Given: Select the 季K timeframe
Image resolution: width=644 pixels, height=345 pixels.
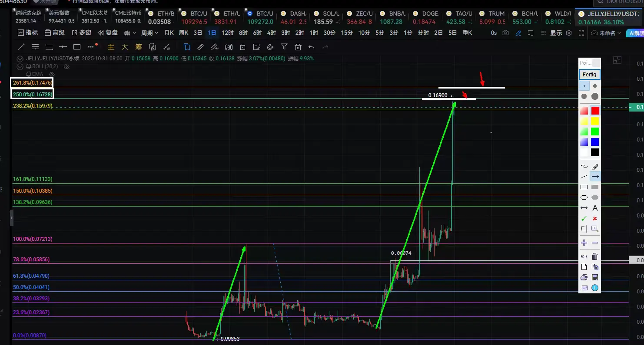Looking at the screenshot, I should coord(467,33).
